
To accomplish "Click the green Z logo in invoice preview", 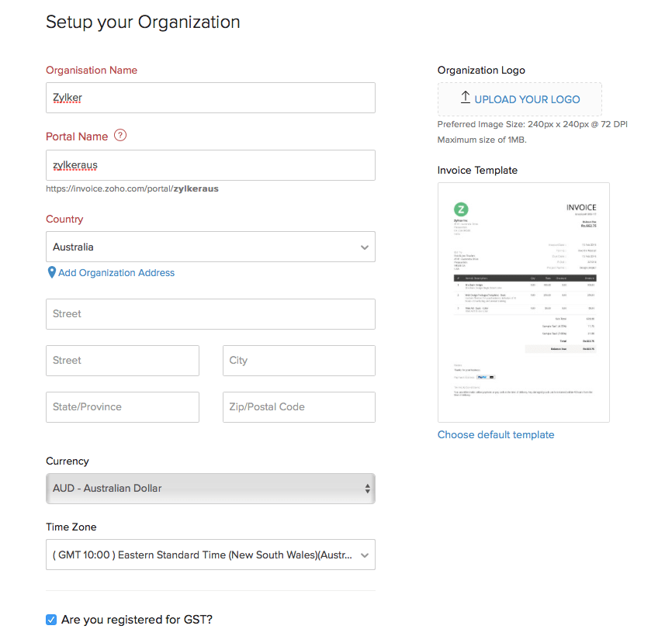I will pos(462,209).
